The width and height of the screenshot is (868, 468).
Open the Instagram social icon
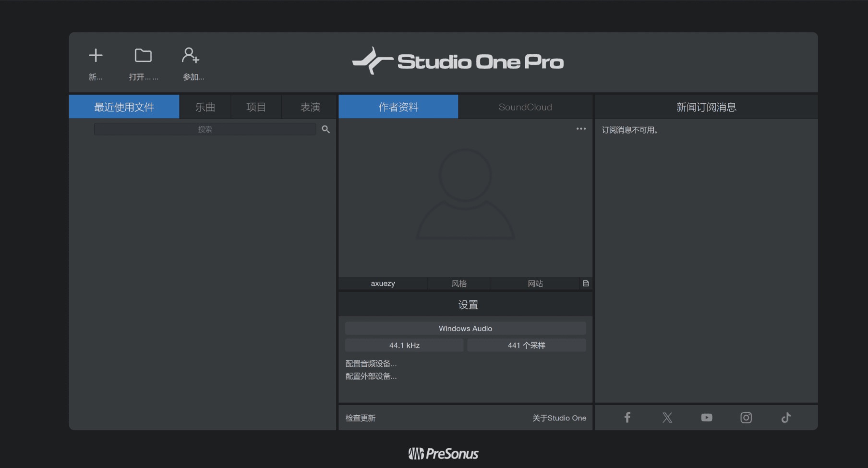tap(746, 418)
